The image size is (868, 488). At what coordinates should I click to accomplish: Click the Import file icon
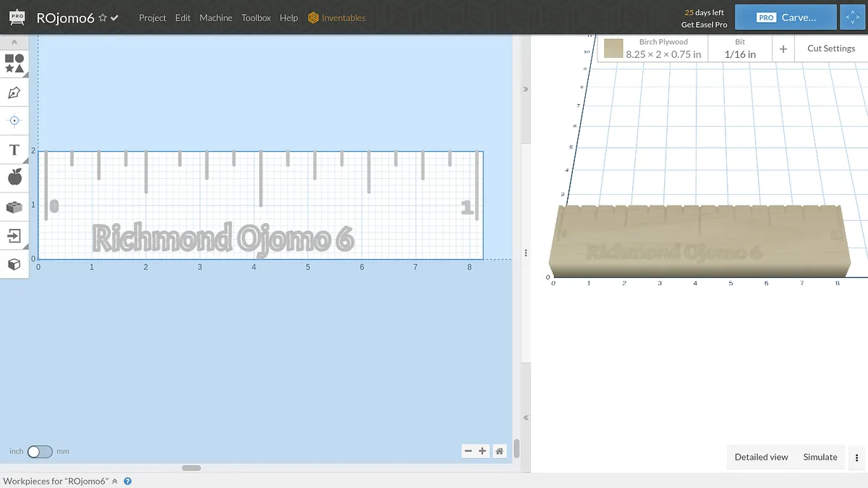click(14, 236)
